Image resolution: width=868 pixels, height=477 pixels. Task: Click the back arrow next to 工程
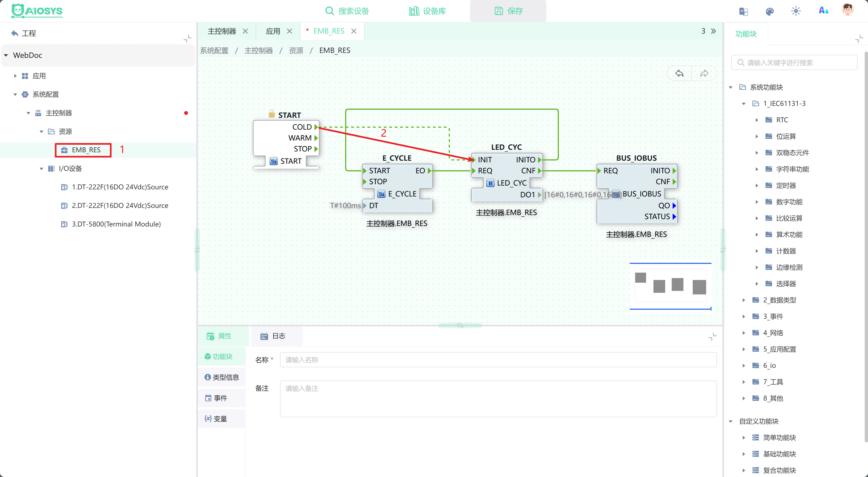coord(14,33)
